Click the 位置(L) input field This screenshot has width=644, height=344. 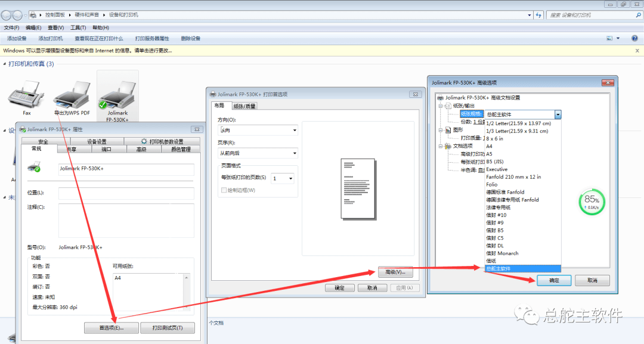(126, 193)
